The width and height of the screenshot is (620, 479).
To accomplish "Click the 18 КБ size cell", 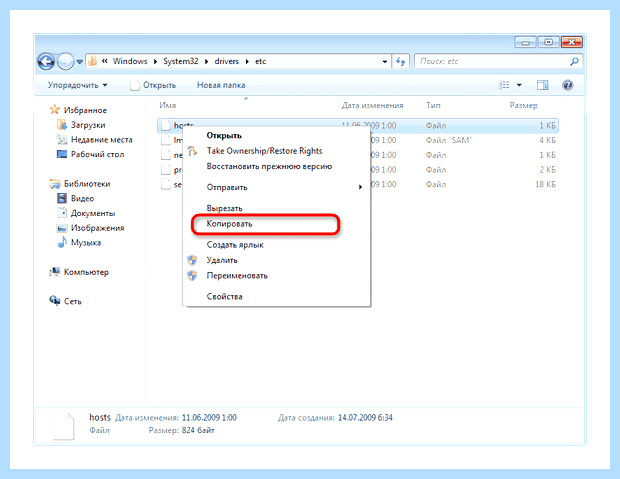I will (545, 184).
